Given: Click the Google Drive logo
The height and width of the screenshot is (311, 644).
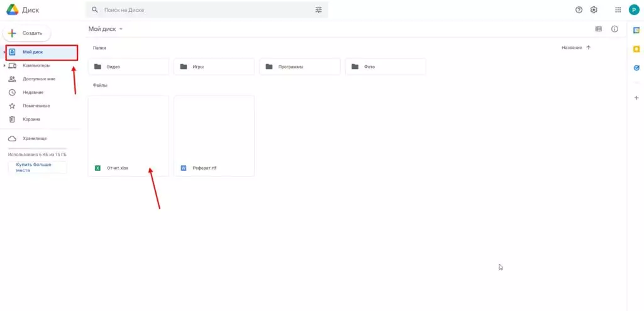Looking at the screenshot, I should click(13, 10).
